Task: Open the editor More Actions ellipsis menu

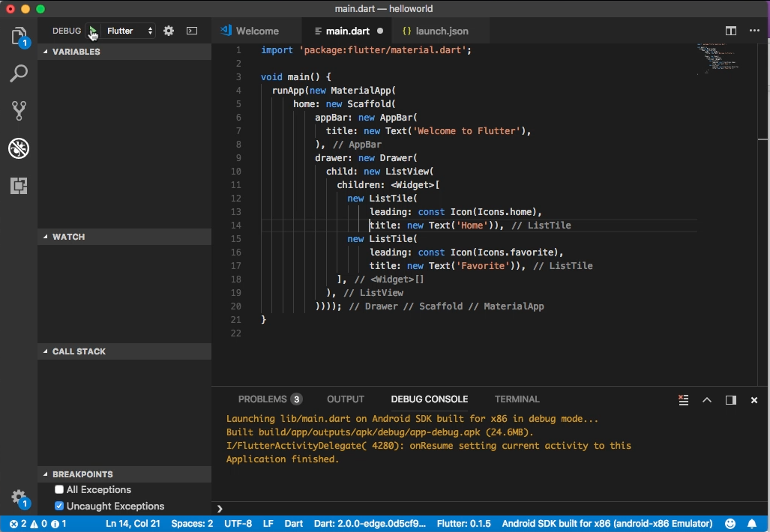Action: click(x=754, y=31)
